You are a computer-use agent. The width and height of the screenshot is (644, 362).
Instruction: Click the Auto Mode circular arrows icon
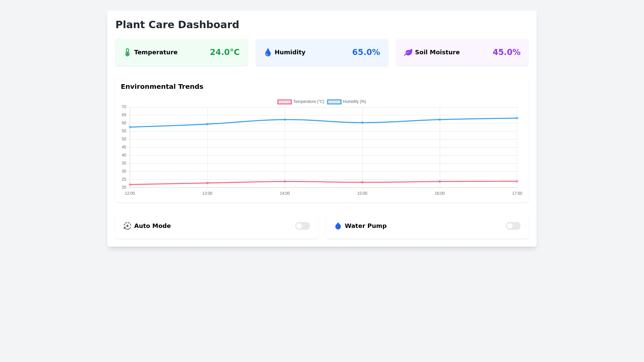(127, 226)
